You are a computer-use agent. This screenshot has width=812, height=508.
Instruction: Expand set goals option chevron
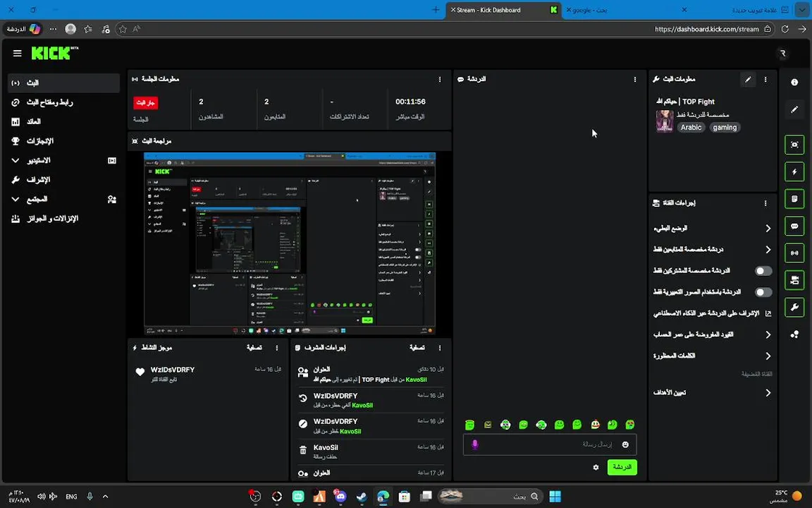tap(768, 393)
